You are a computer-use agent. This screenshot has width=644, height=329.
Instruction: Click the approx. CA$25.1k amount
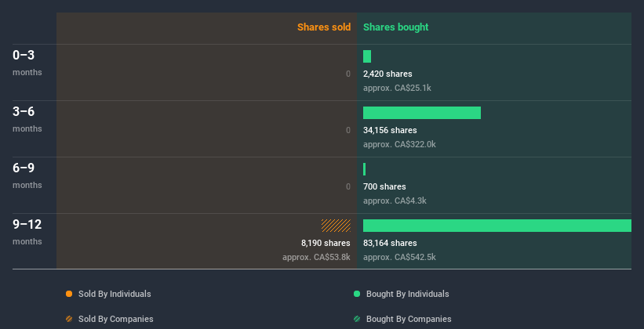(x=397, y=88)
